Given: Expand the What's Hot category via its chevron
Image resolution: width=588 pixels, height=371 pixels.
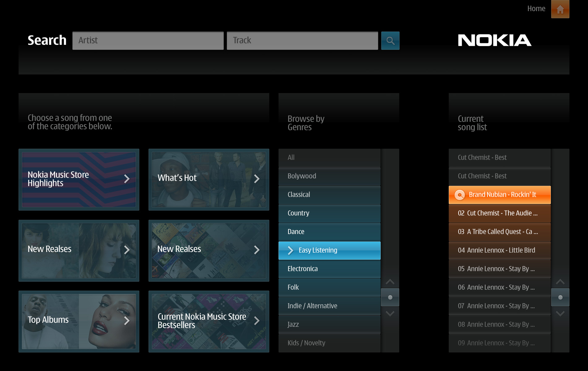Looking at the screenshot, I should (257, 179).
